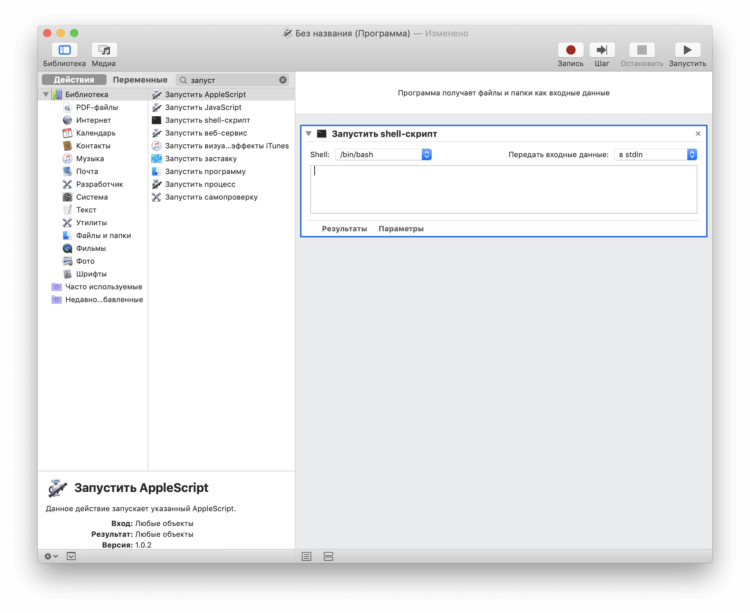Run the workflow with Запустить in toolbar
The image size is (750, 613).
[687, 50]
